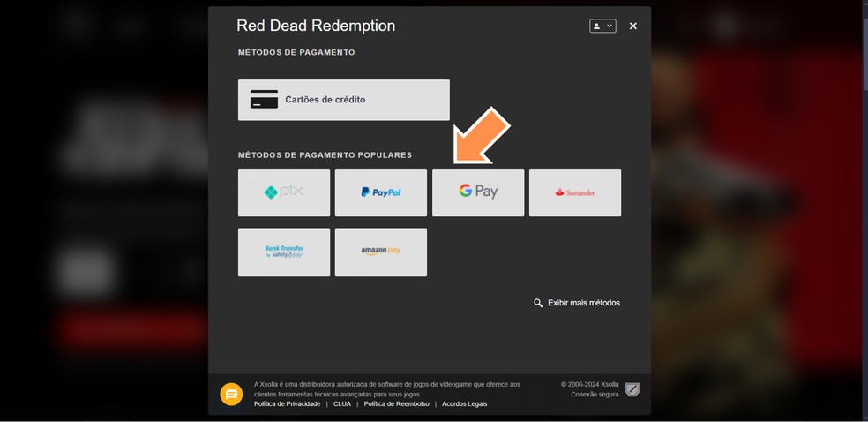Open Política de Privacidade link
The image size is (868, 422).
pos(288,404)
